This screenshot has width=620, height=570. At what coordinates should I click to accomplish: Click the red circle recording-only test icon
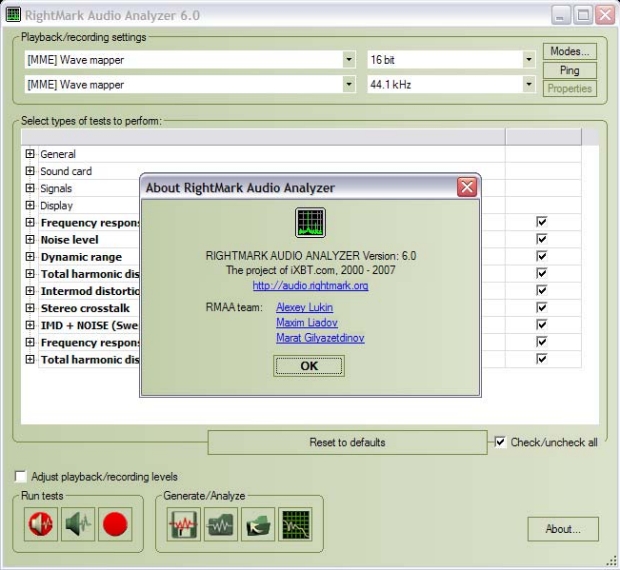click(115, 524)
